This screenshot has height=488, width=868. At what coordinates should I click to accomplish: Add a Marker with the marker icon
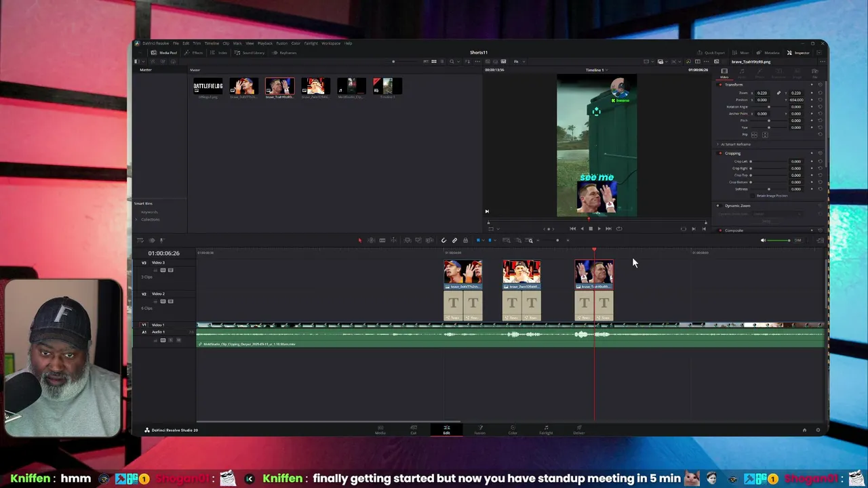(490, 240)
